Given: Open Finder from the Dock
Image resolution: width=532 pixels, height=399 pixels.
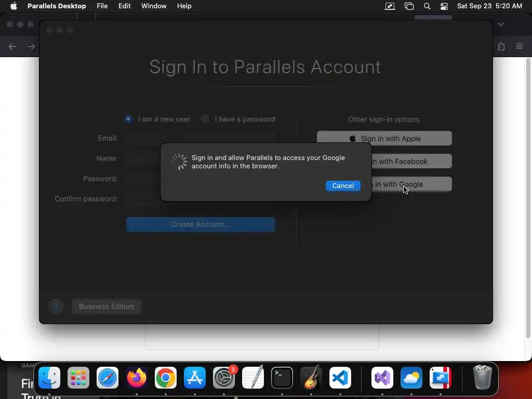Looking at the screenshot, I should [49, 378].
